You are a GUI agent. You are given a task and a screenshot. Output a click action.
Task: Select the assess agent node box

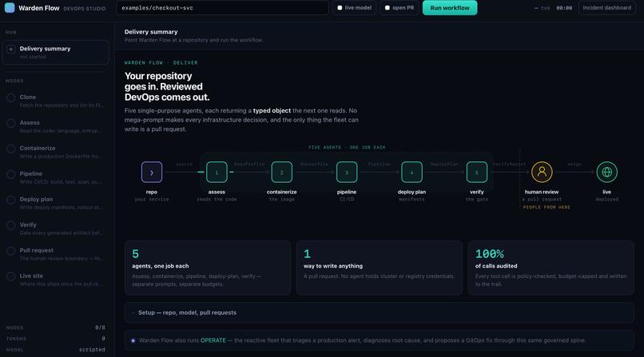217,172
